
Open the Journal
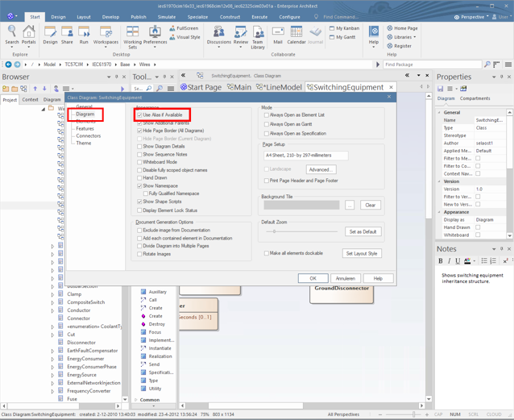(315, 35)
